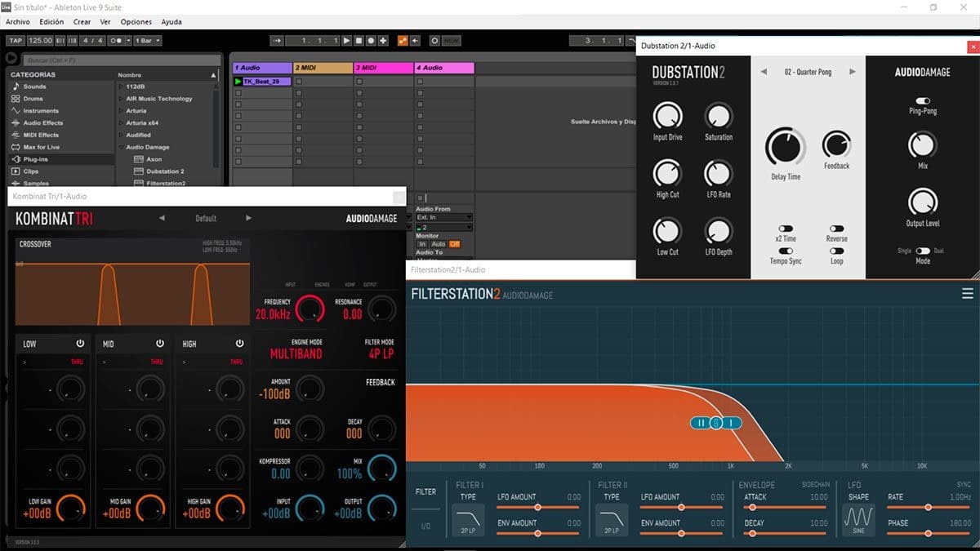
Task: Toggle Reverse switch in Dubstation 2
Action: (836, 229)
